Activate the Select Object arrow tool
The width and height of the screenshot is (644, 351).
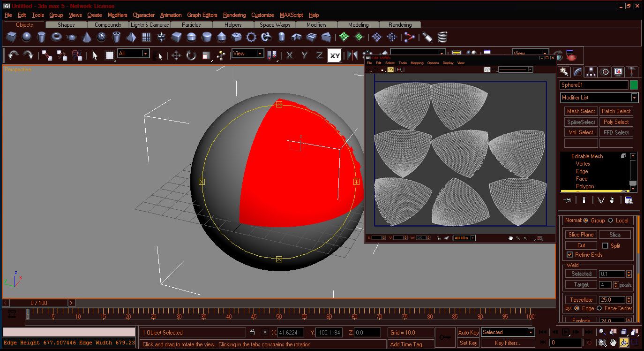tap(95, 55)
